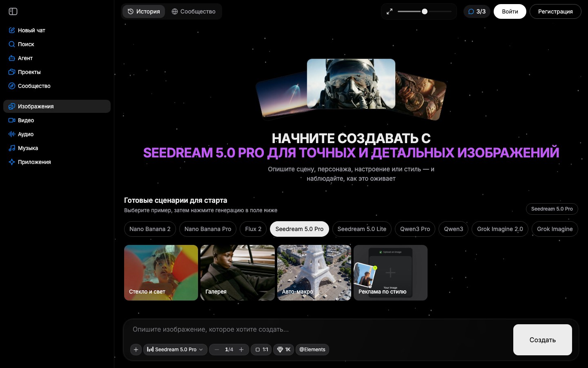Click the Музыка note icon
The height and width of the screenshot is (368, 588).
(x=12, y=148)
